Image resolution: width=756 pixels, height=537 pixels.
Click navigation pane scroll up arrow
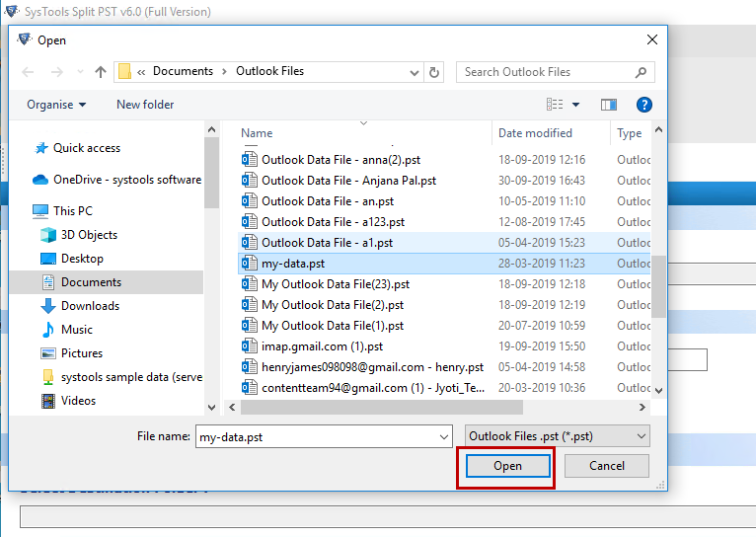pos(211,129)
